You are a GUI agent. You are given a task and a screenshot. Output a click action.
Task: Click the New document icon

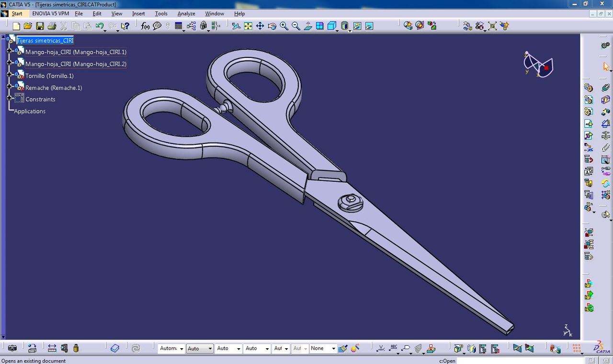(x=16, y=26)
